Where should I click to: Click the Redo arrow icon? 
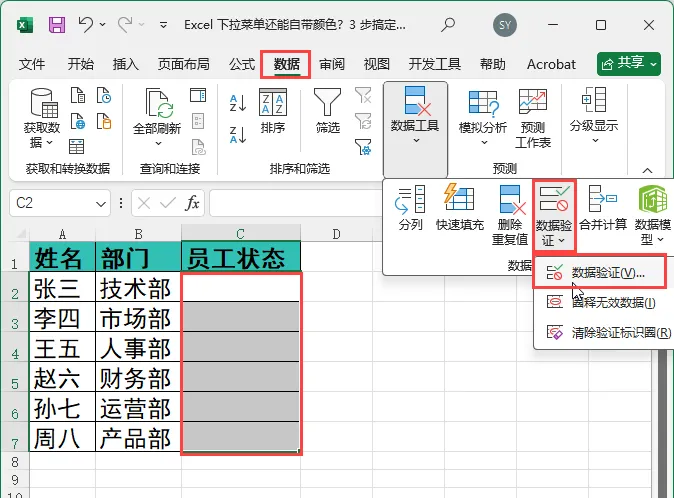click(125, 24)
